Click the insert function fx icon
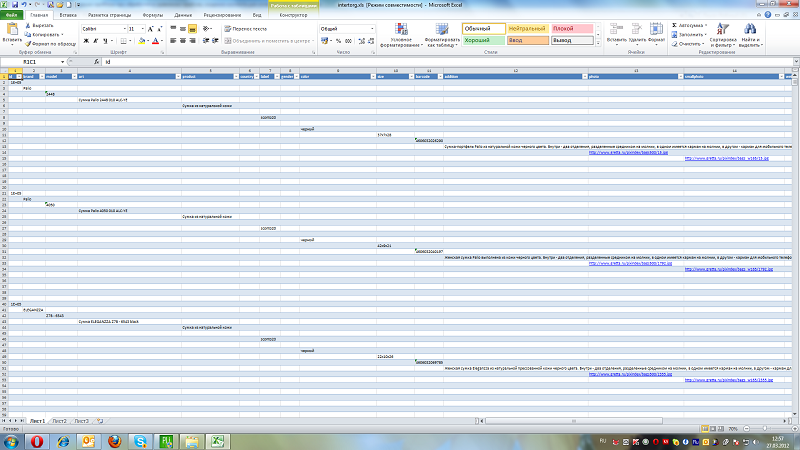 click(x=96, y=62)
